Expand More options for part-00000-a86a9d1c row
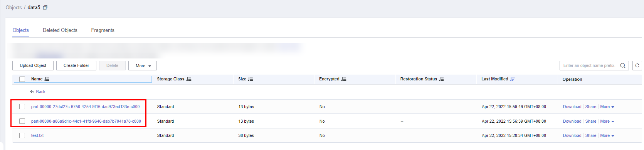Image resolution: width=644 pixels, height=150 pixels. [607, 121]
